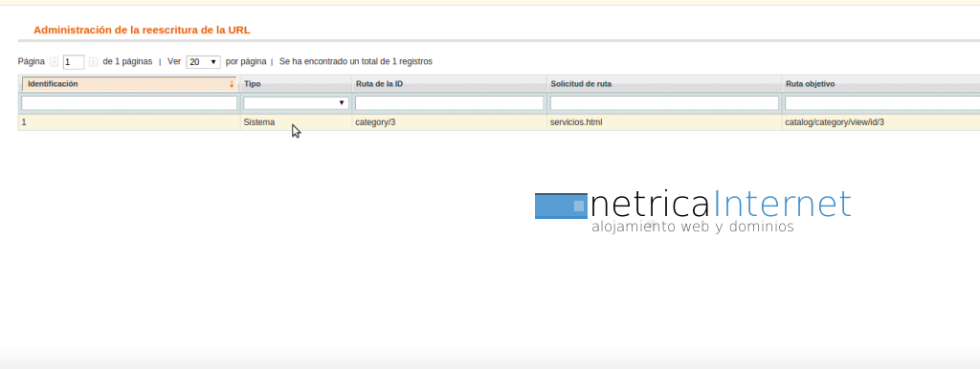Go to previous page arrow icon
980x369 pixels.
click(55, 62)
